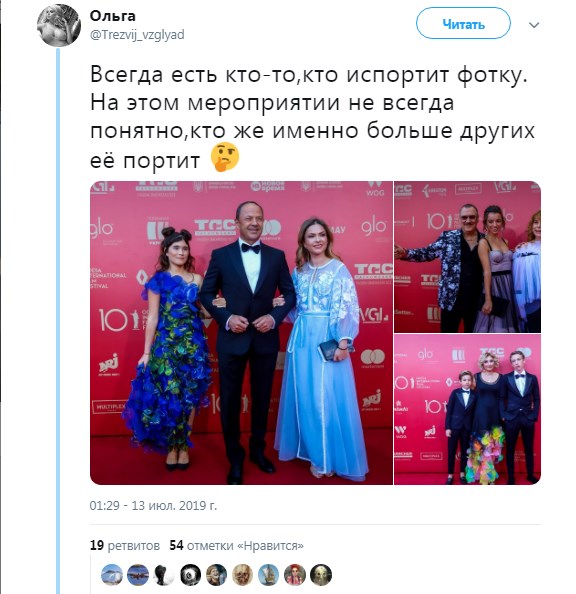
Task: Open eighth liker avatar with red hair
Action: (x=295, y=574)
